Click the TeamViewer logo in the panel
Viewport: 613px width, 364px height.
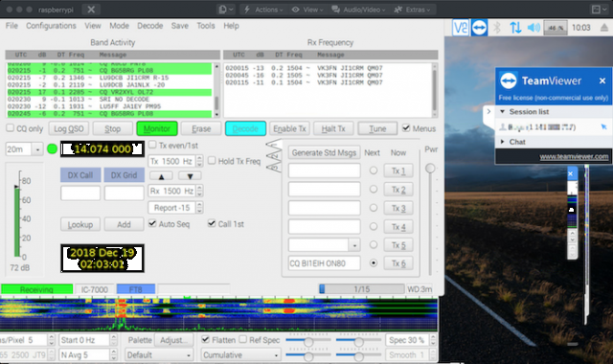509,80
